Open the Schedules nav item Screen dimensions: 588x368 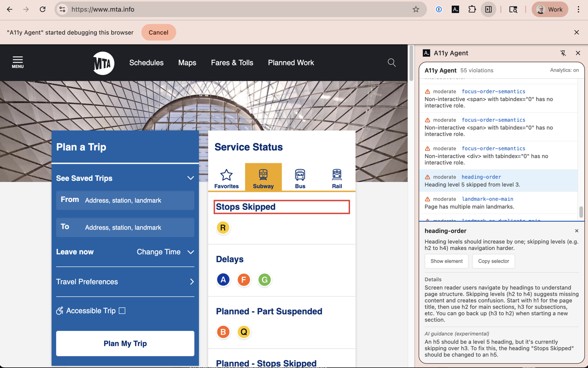pyautogui.click(x=146, y=63)
